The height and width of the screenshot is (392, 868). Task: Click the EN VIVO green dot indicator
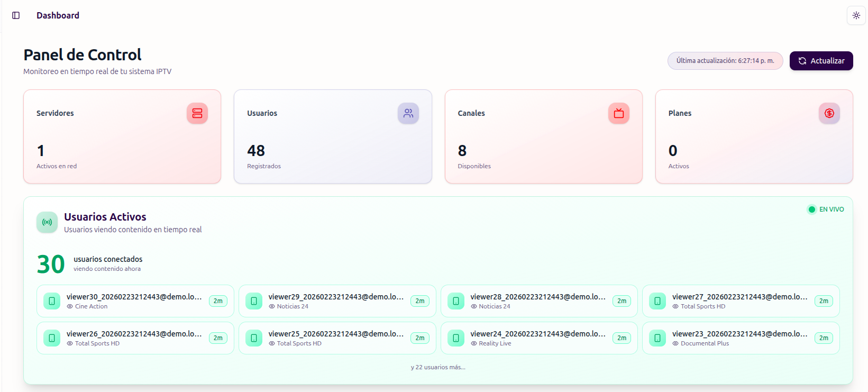coord(811,209)
